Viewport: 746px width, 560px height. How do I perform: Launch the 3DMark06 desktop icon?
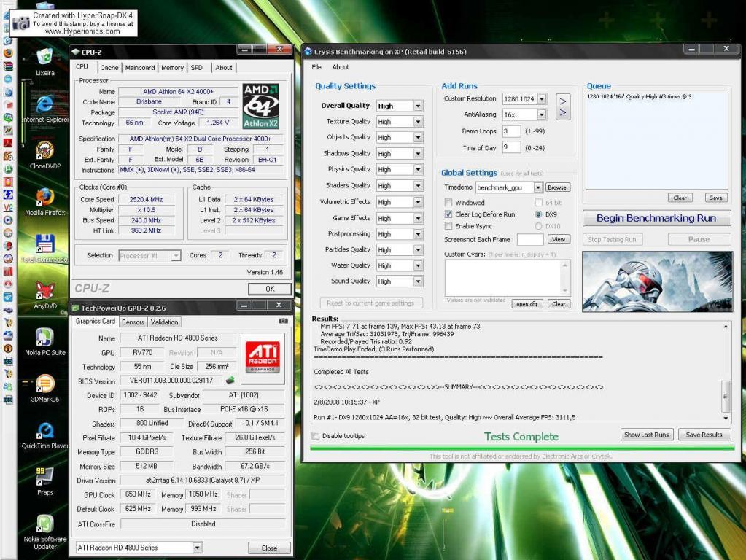click(44, 384)
